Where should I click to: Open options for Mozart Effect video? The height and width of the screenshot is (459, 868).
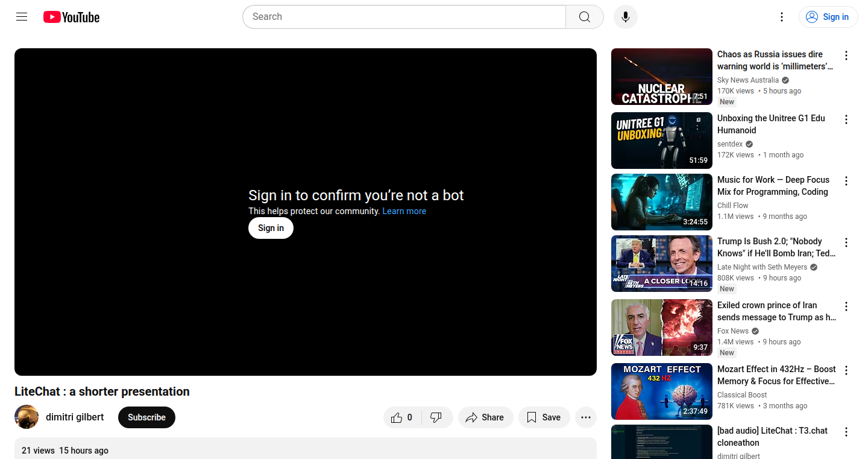click(x=846, y=370)
